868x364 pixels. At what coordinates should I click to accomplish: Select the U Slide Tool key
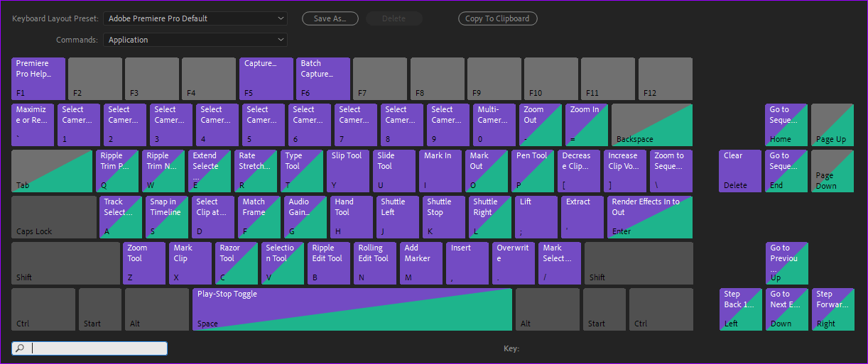click(x=394, y=171)
